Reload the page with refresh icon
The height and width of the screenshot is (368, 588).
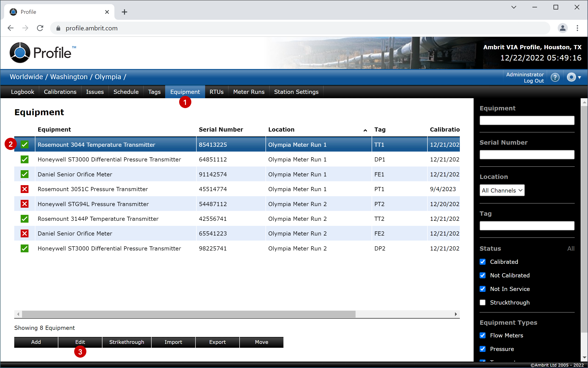40,28
